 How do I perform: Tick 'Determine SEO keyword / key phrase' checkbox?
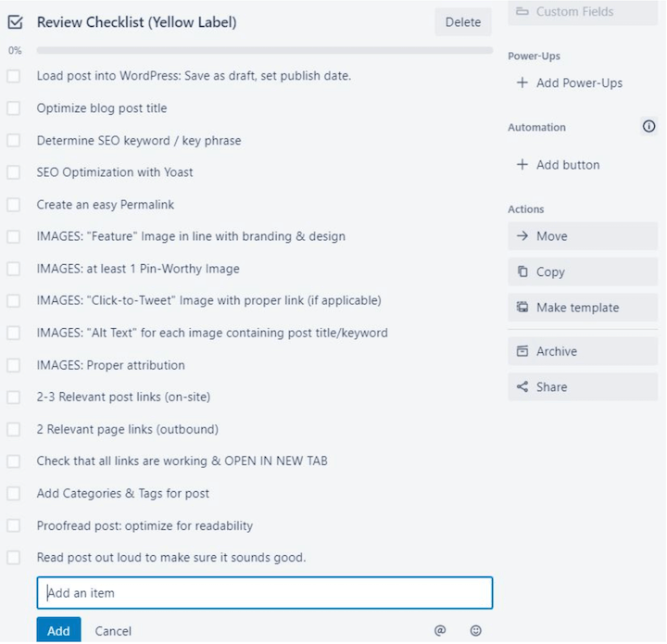pyautogui.click(x=14, y=140)
